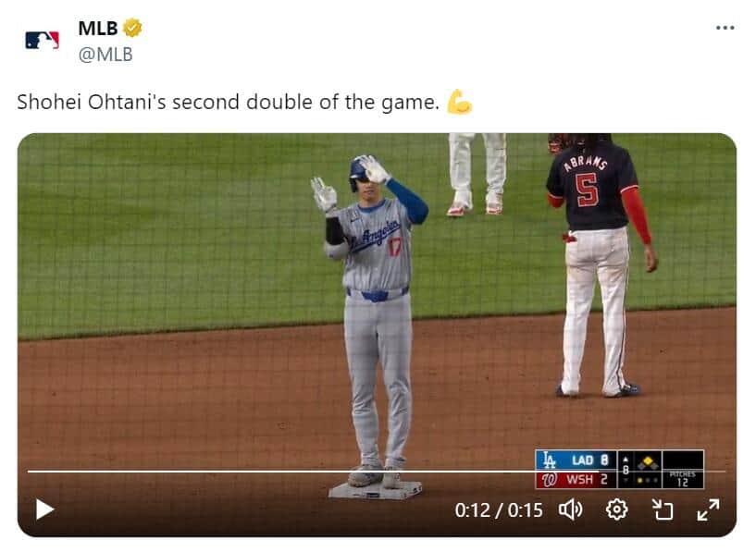Click the speaker icon in the player

point(570,508)
